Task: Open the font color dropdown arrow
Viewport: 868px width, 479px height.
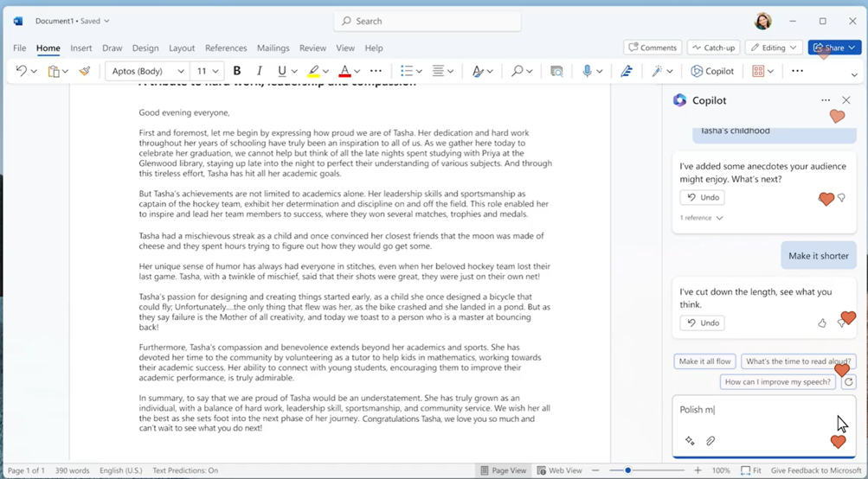Action: 357,71
